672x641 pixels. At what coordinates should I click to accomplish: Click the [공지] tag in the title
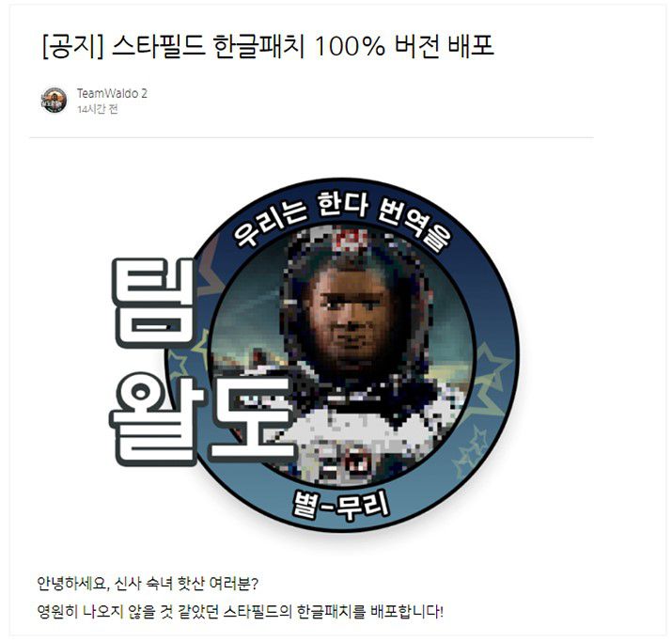[73, 46]
